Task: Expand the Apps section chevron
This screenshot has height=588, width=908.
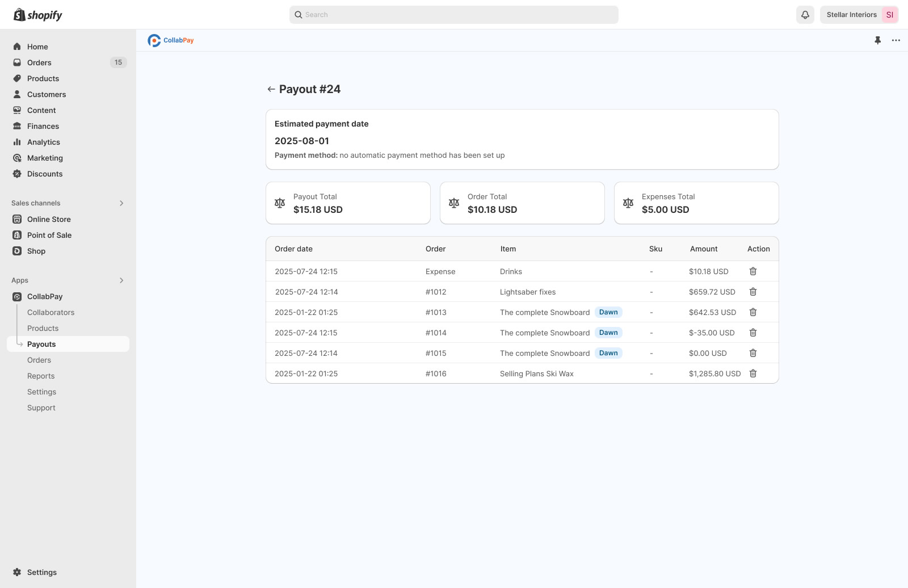Action: (121, 280)
